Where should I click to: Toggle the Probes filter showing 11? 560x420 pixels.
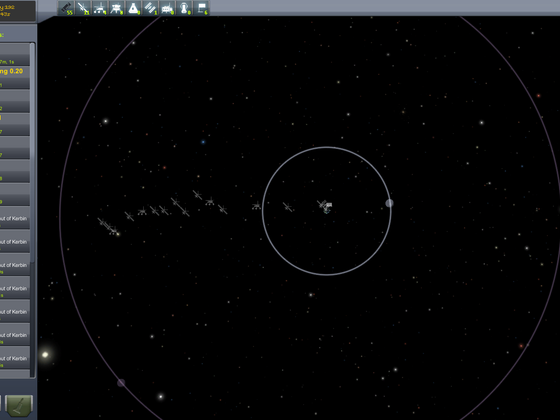tap(83, 8)
